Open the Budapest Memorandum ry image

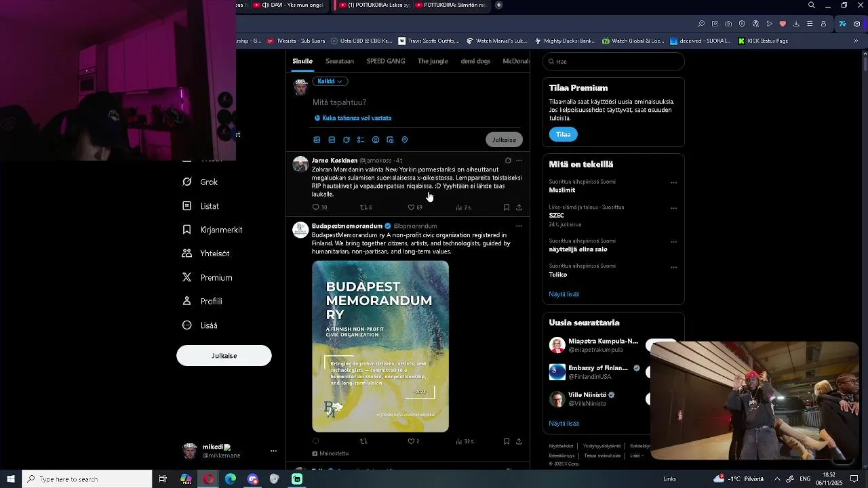(x=380, y=346)
